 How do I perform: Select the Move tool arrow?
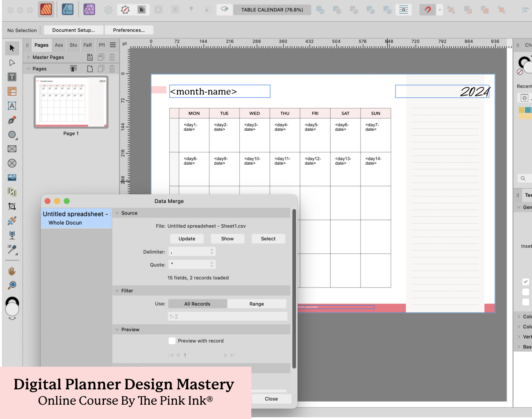coord(12,48)
